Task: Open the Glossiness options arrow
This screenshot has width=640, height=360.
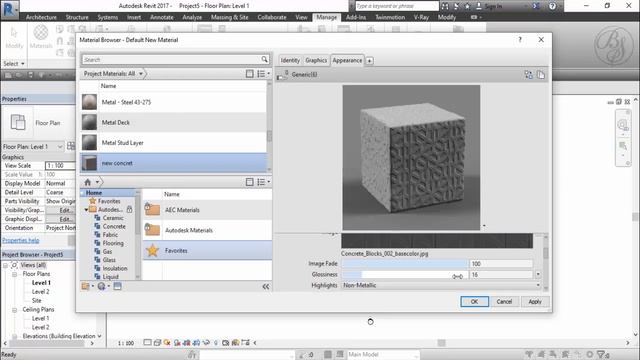Action: point(538,275)
